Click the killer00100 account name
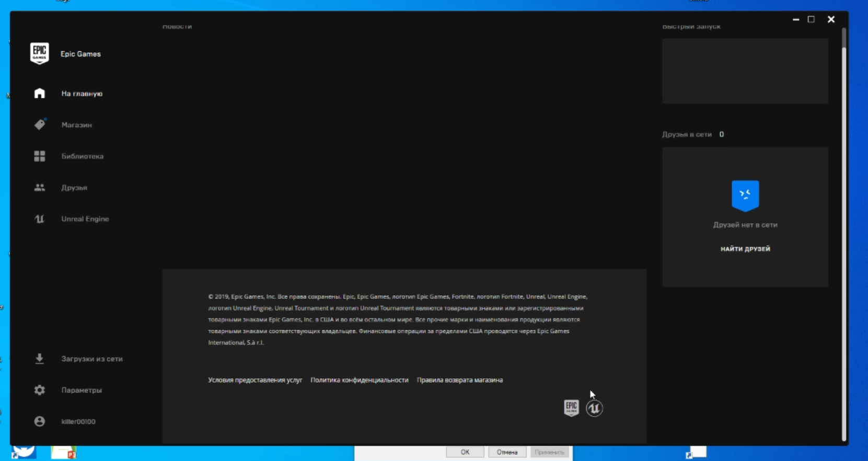Screen dimensions: 868x461 tap(78, 421)
